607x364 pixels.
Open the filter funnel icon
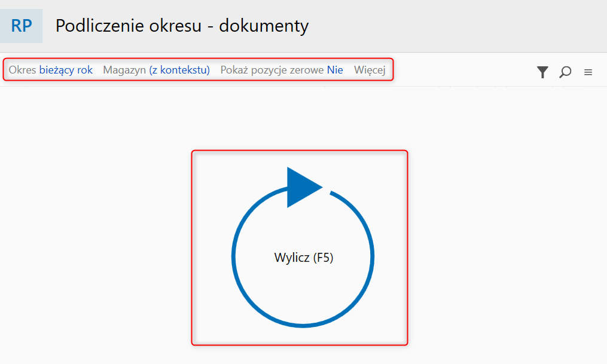coord(542,72)
